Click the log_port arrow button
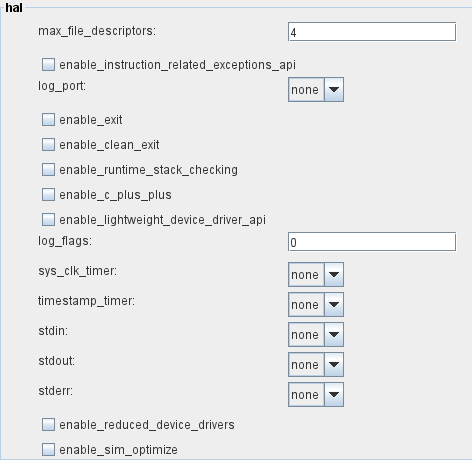 pos(334,90)
